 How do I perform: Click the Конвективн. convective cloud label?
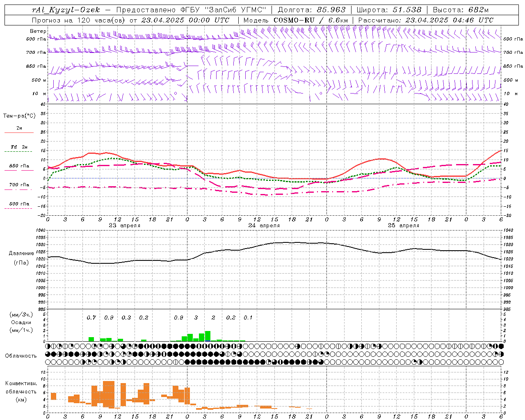21,383
